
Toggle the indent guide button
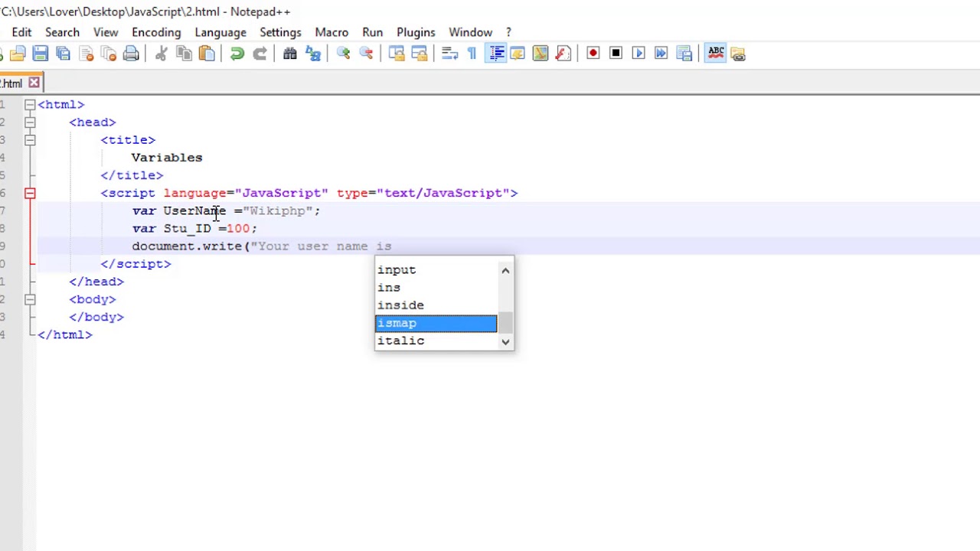tap(496, 54)
